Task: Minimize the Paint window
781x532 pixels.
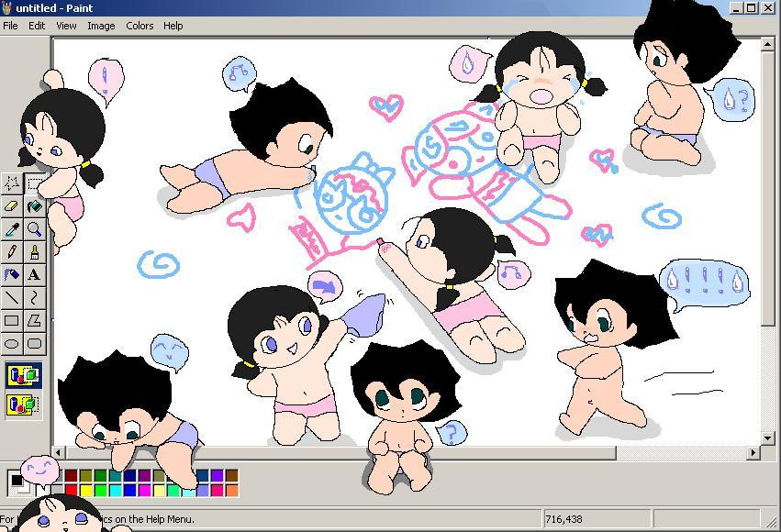Action: point(737,7)
